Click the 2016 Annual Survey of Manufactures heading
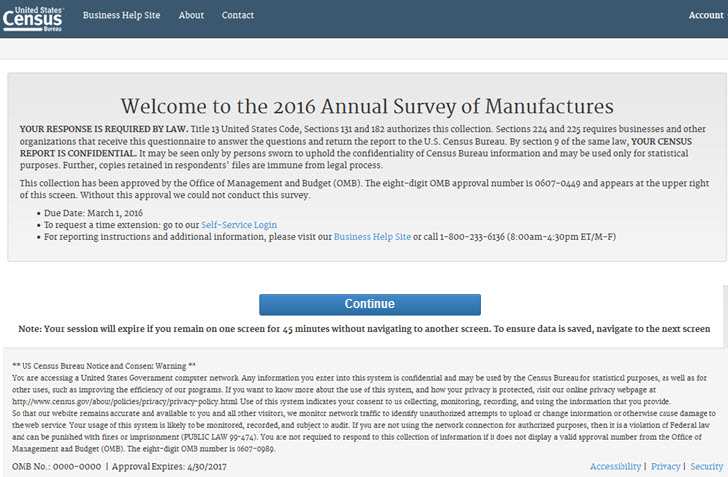This screenshot has height=477, width=728. tap(367, 106)
